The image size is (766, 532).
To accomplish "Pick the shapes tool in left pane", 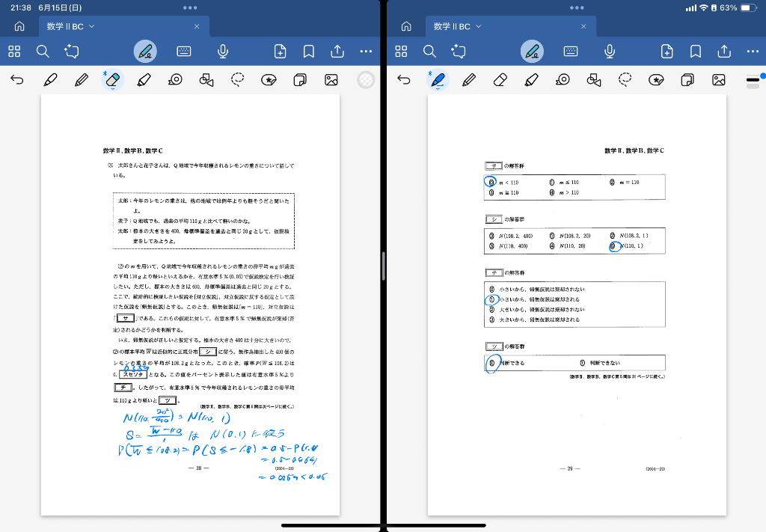I will coord(206,79).
